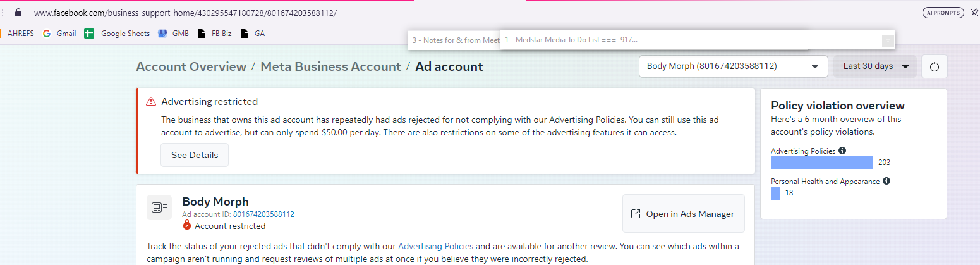Click the ad account ID 801674203588112 link
The image size is (980, 265).
(263, 214)
